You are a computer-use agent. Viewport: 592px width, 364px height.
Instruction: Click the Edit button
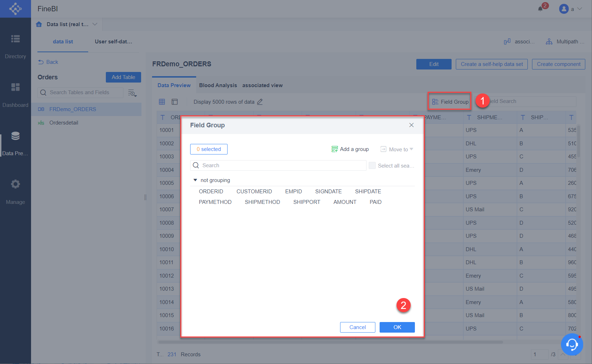pos(434,64)
